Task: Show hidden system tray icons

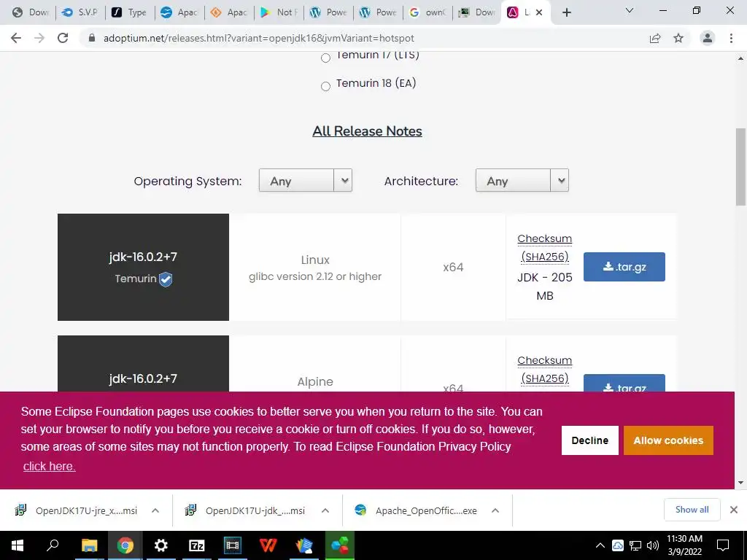Action: point(600,545)
